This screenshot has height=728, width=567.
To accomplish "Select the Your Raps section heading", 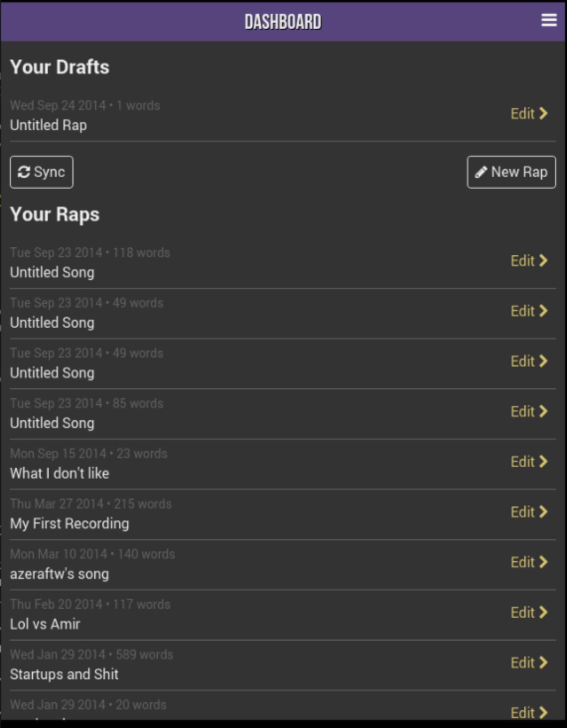I will point(55,215).
